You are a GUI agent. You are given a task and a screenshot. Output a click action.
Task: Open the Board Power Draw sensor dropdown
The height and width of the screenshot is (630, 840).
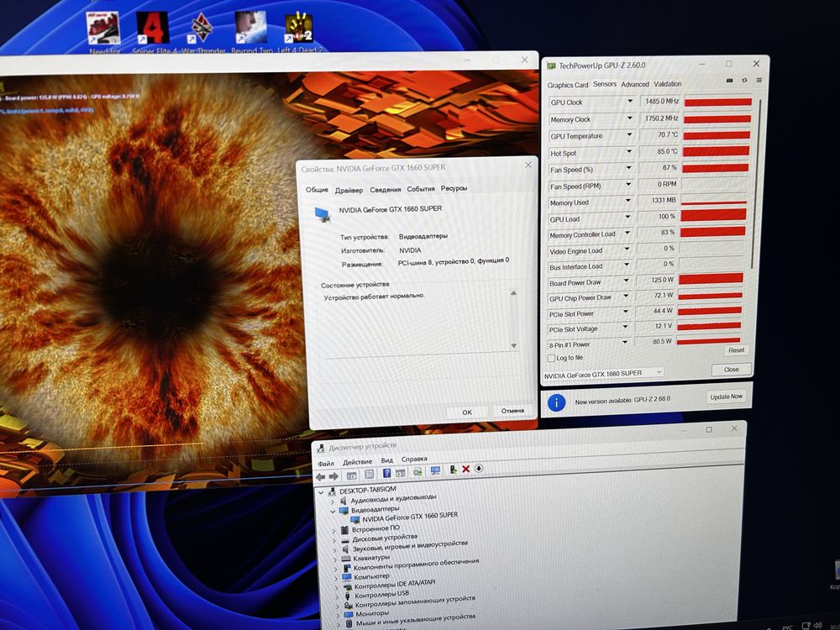coord(626,281)
